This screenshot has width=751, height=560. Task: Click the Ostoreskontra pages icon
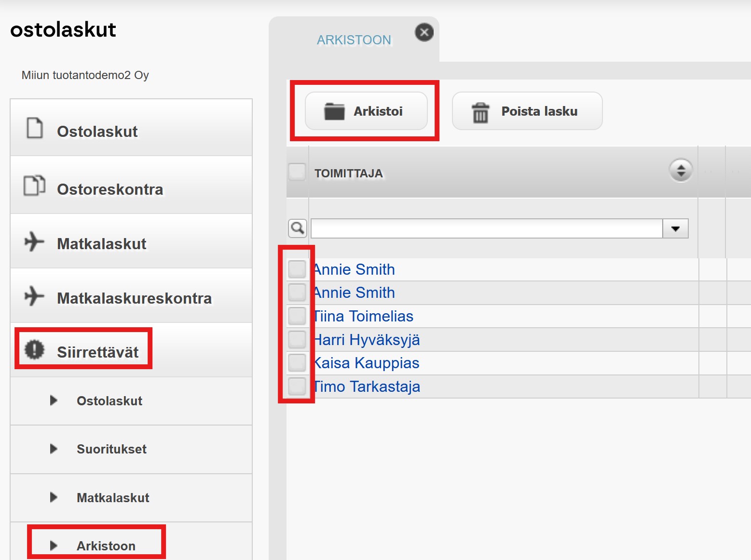pos(35,186)
